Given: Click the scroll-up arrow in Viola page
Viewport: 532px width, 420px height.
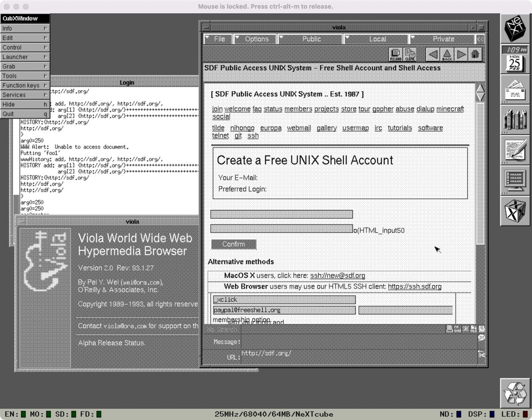Looking at the screenshot, I should 480,88.
